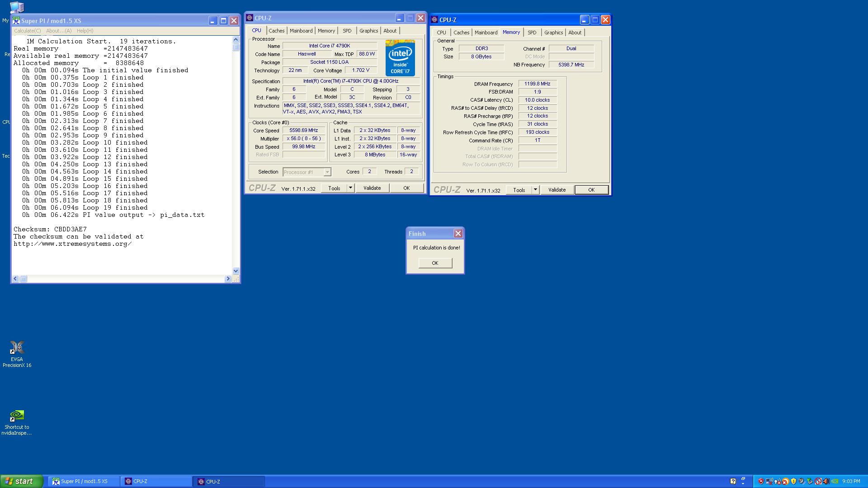Select SPD tab in Memory CPU-Z window
The image size is (868, 488).
532,33
